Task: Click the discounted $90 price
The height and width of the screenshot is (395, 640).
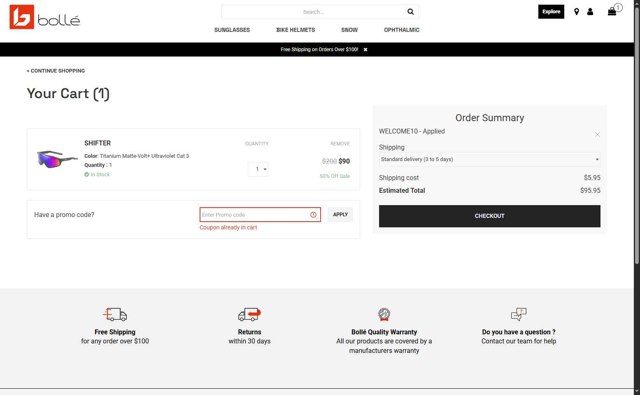Action: tap(344, 161)
